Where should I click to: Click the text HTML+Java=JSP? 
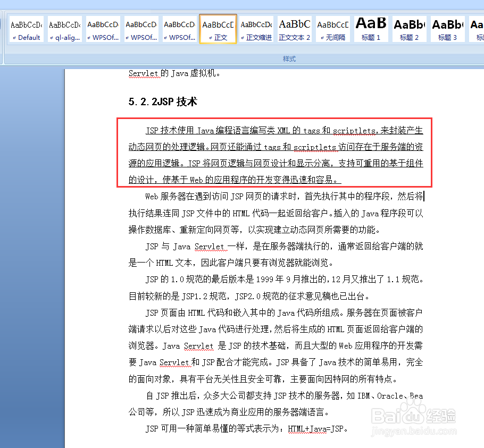(314, 428)
